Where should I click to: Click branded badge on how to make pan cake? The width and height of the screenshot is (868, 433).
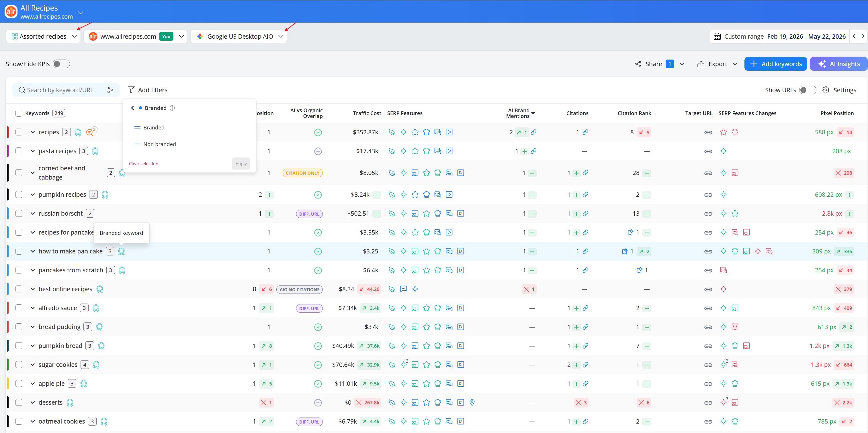coord(122,251)
